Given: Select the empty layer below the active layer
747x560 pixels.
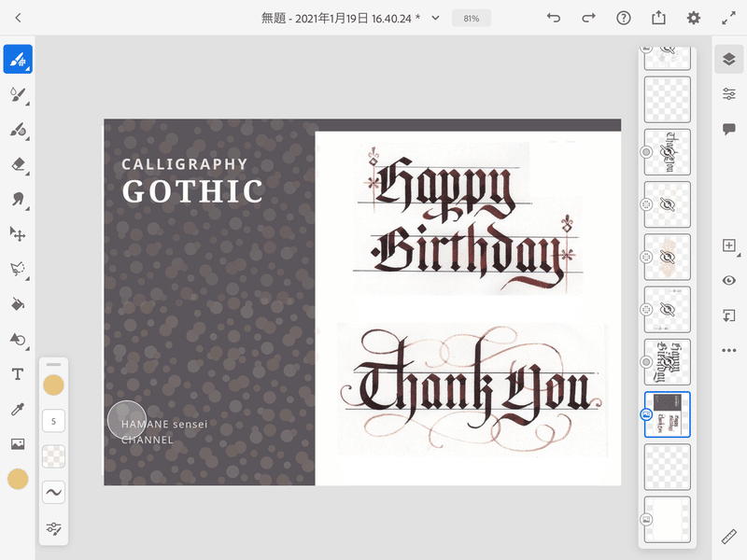Looking at the screenshot, I should tap(667, 468).
